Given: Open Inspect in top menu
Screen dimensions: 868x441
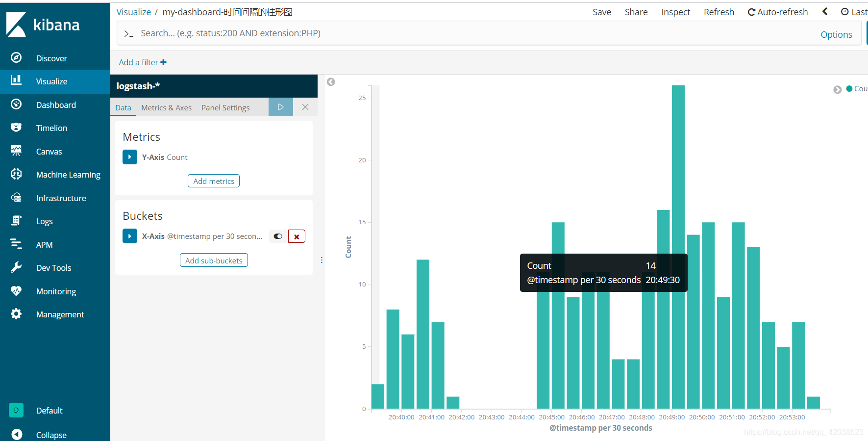Looking at the screenshot, I should click(676, 12).
